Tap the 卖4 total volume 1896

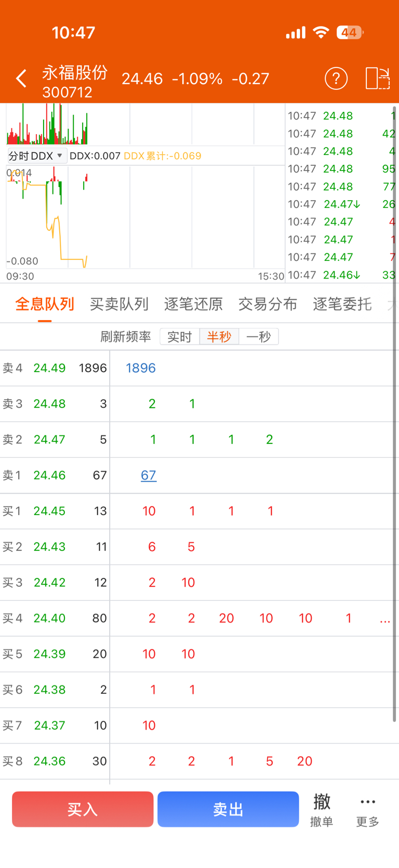click(93, 368)
